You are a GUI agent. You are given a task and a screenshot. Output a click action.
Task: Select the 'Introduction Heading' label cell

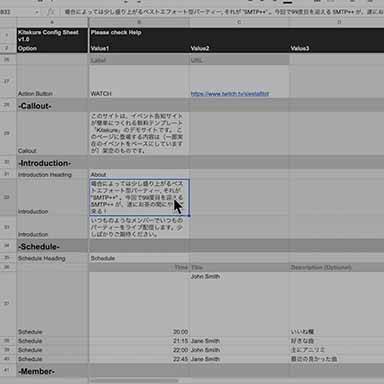[52, 174]
